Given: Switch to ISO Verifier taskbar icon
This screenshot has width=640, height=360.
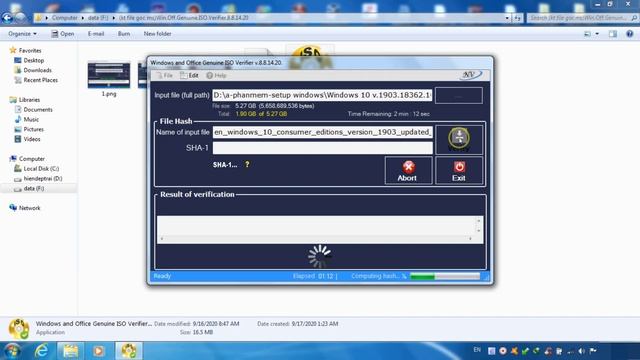Looking at the screenshot, I should (129, 351).
